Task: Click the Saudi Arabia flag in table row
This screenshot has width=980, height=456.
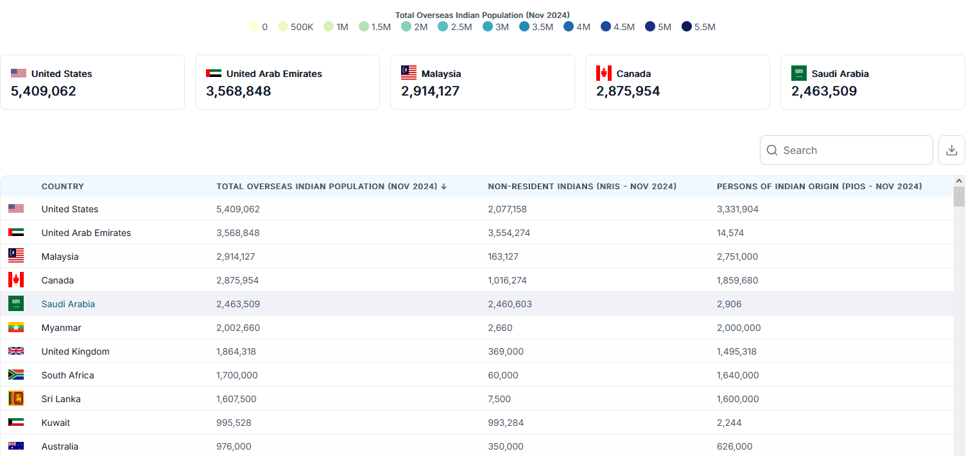Action: click(16, 303)
